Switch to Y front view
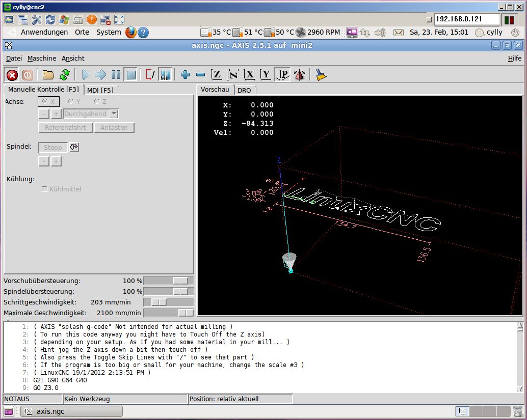This screenshot has width=527, height=420. pos(266,74)
